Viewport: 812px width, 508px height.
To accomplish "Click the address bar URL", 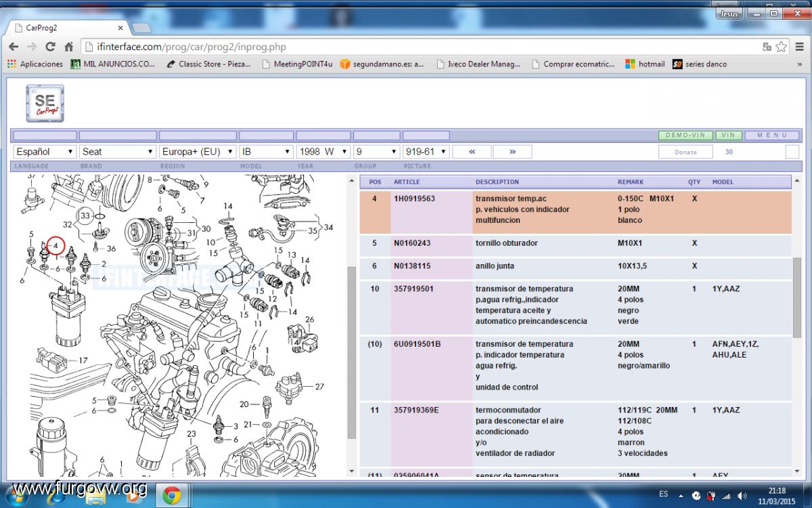I will pyautogui.click(x=191, y=47).
